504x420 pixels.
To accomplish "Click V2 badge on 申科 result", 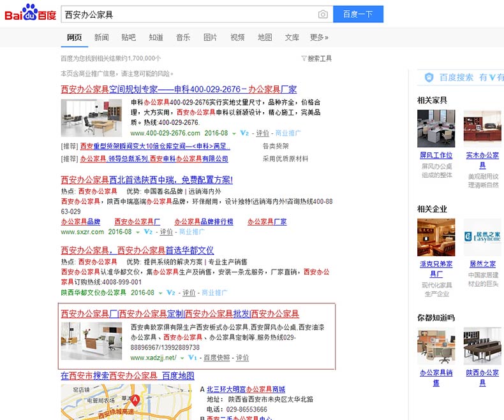I will tap(244, 133).
